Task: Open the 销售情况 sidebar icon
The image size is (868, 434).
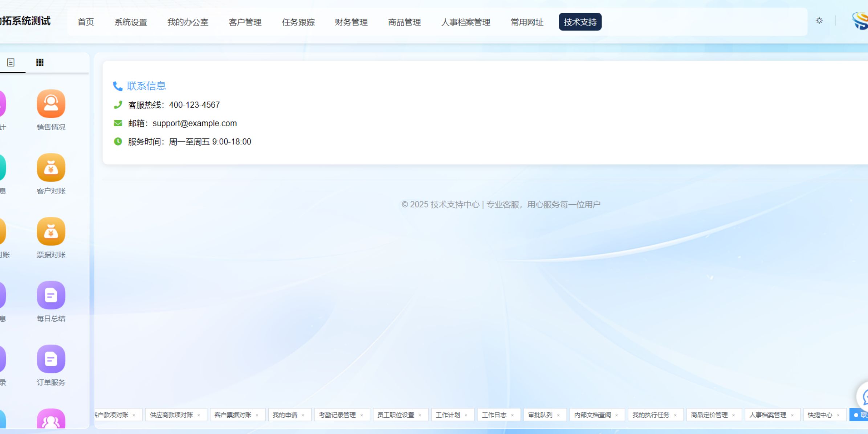Action: pyautogui.click(x=51, y=104)
